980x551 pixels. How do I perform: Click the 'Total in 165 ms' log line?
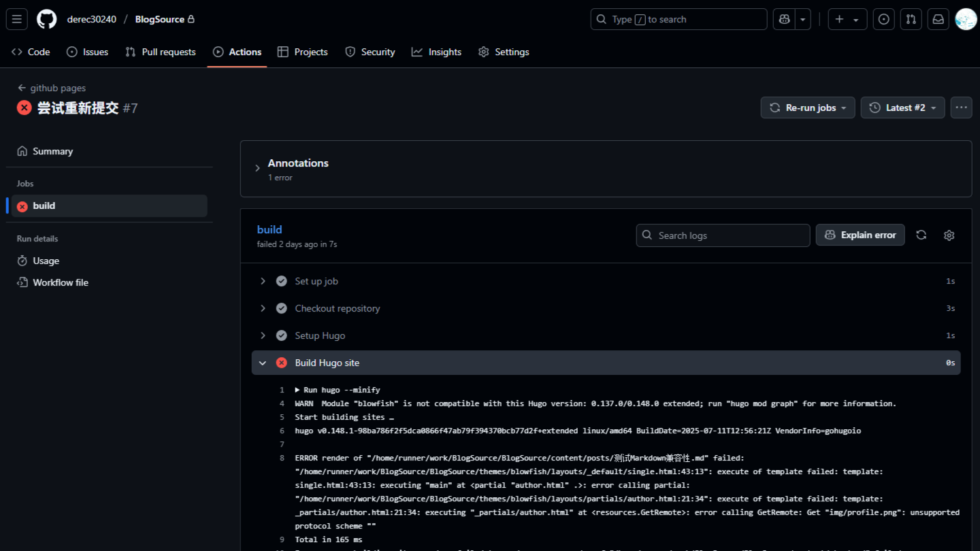(x=329, y=539)
